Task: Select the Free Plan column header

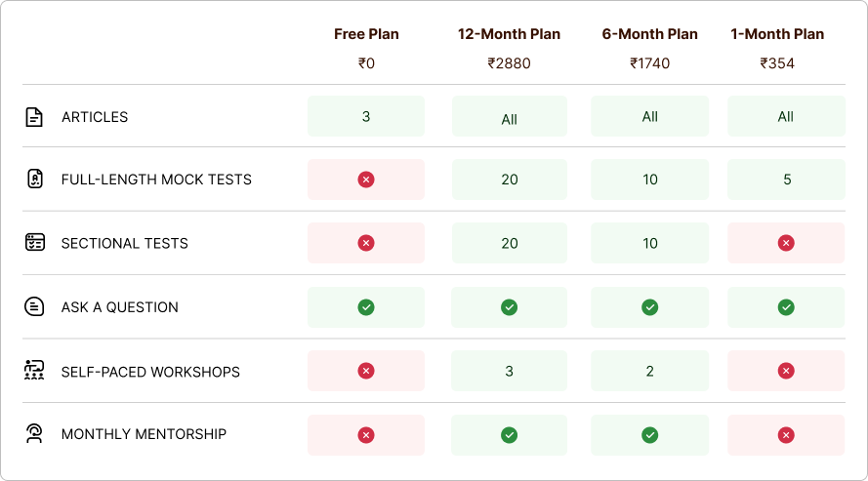Action: (x=366, y=34)
